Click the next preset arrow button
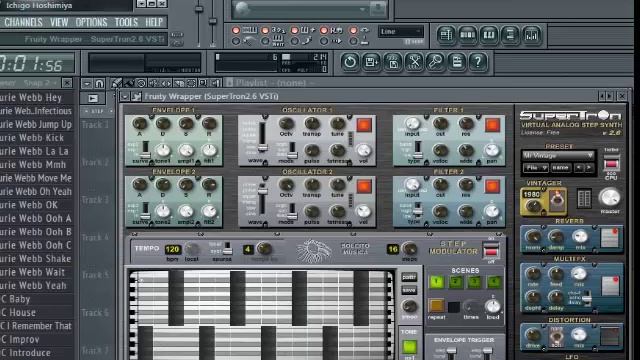The image size is (640, 360). pos(589,168)
